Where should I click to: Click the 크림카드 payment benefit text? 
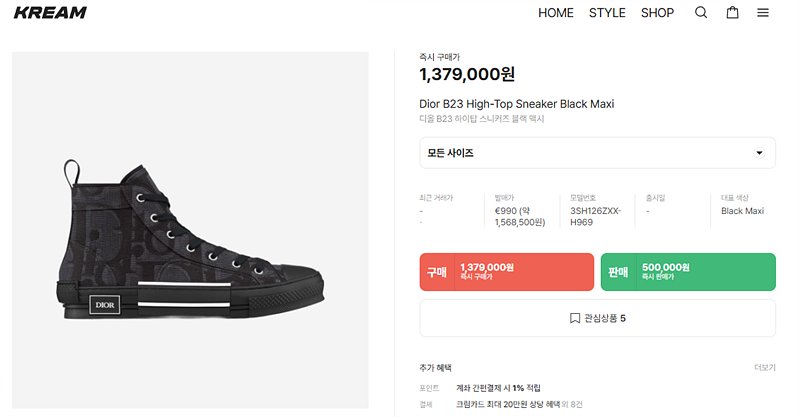point(519,404)
